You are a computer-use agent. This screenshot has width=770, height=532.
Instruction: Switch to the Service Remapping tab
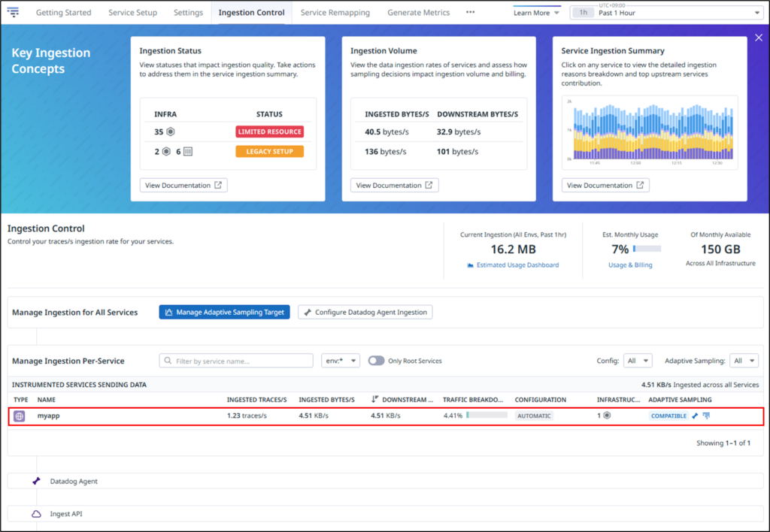tap(335, 13)
